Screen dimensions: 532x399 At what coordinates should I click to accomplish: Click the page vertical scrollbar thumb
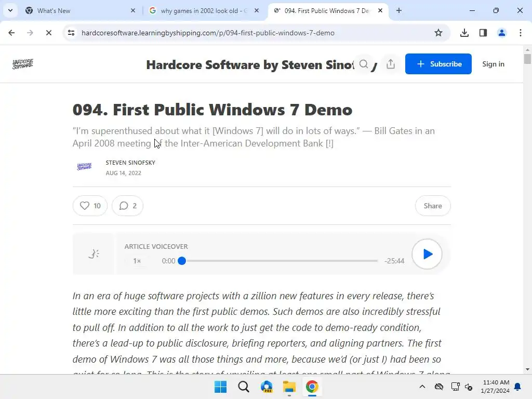tap(527, 59)
